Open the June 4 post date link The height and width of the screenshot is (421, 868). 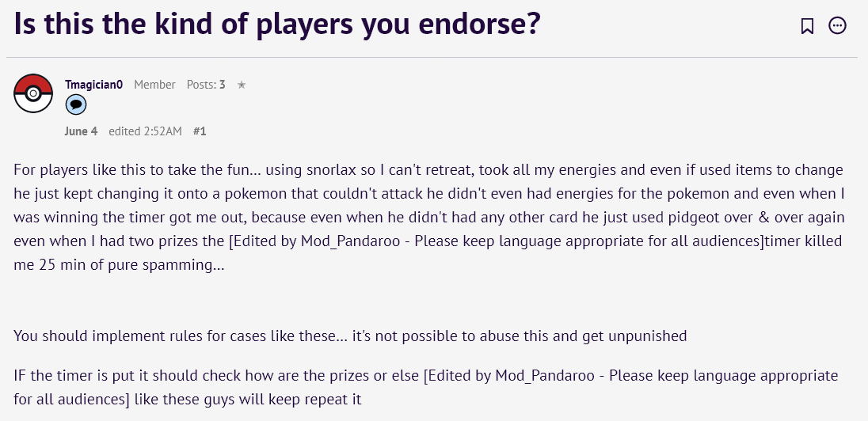coord(81,131)
